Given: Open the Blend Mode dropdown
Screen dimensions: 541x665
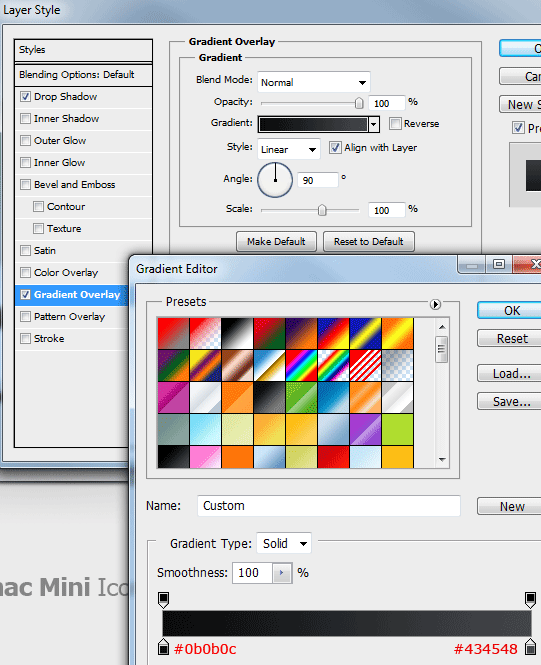Looking at the screenshot, I should (314, 82).
